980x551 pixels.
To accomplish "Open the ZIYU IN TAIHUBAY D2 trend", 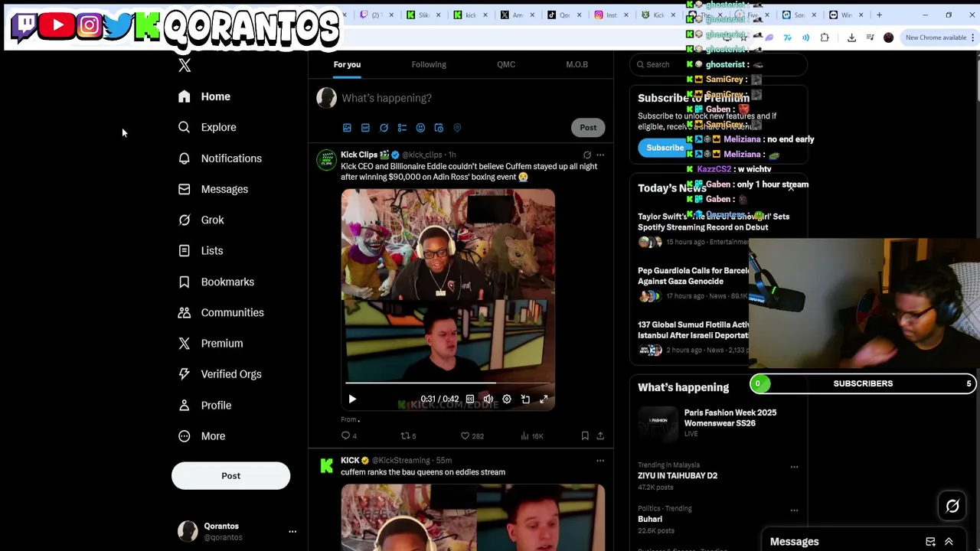I will tap(678, 475).
